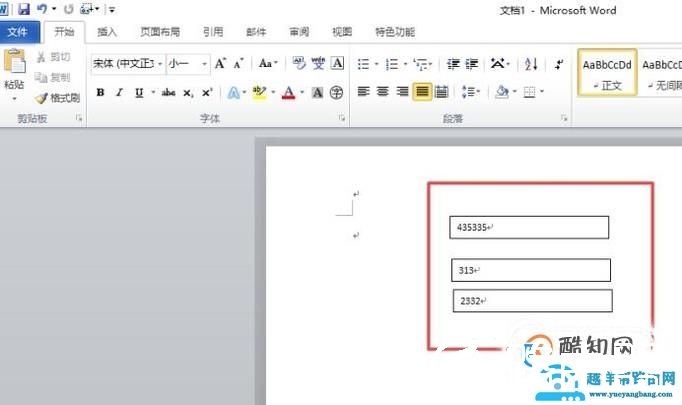
Task: Switch to the 插入 ribbon tab
Action: pos(107,32)
